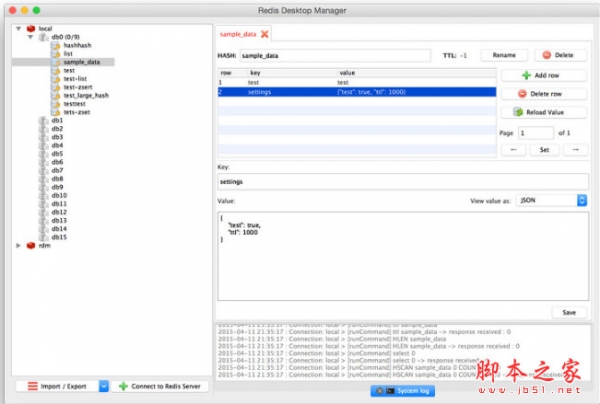Viewport: 600px width, 404px height.
Task: Select the list key in tree
Action: (x=68, y=54)
